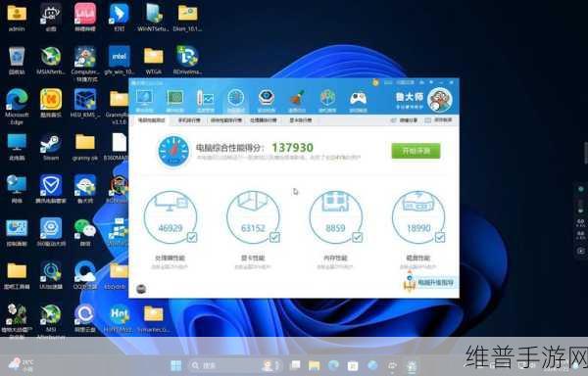Click the graphics score circle showing 63152

click(253, 217)
